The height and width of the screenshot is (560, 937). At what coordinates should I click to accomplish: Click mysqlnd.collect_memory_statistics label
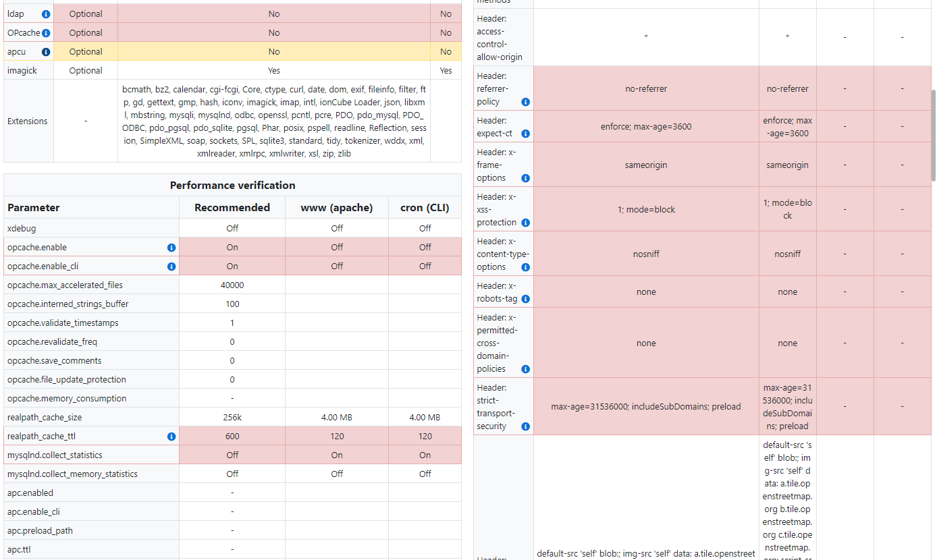pos(72,474)
